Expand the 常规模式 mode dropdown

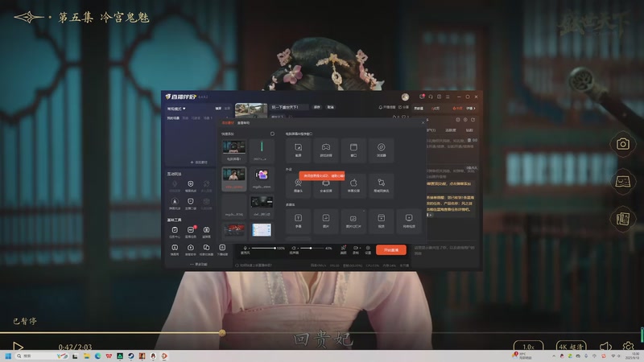(176, 109)
